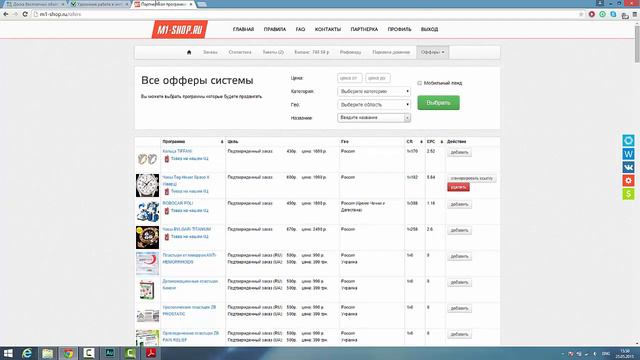
Task: Click the red удалить button for the Tag Heuer offer
Action: pos(458,187)
